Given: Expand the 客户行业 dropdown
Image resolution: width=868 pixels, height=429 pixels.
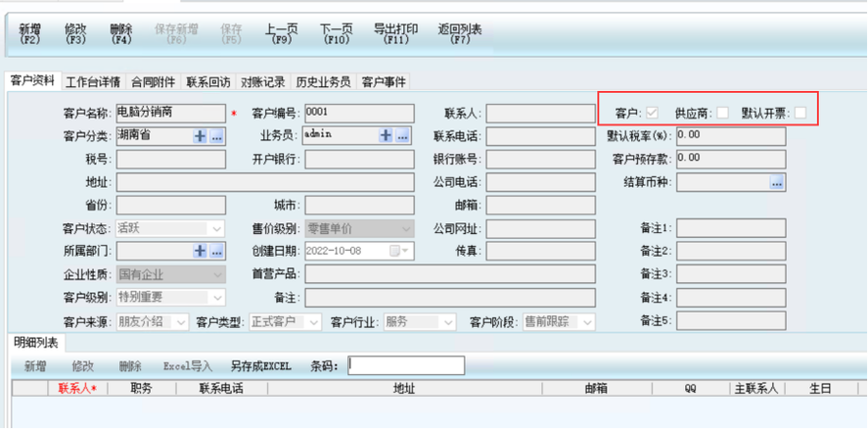Looking at the screenshot, I should [x=448, y=322].
